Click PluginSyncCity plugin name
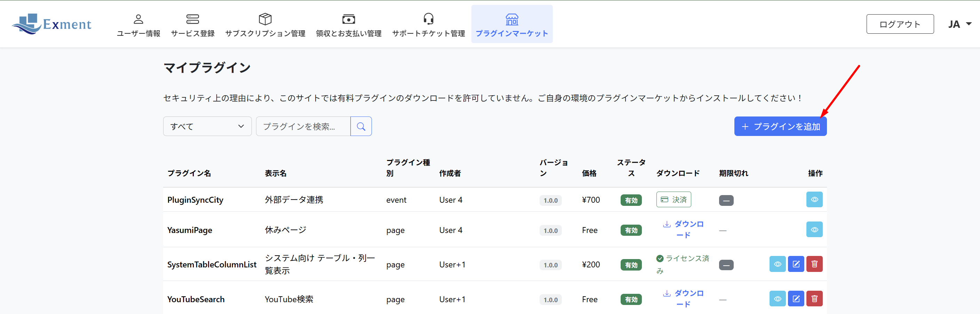Screen dimensions: 980x314 [195, 200]
